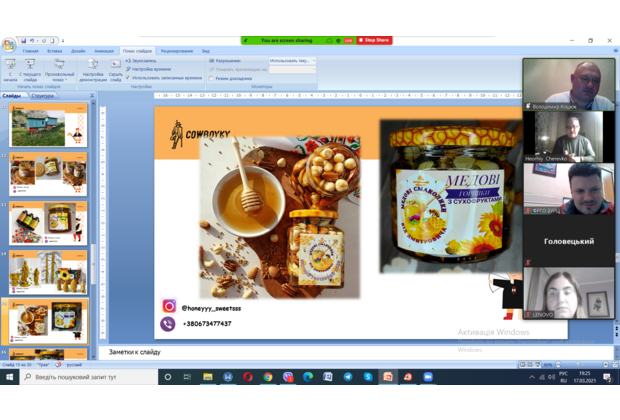Enable presenter view checkbox
Viewport: 620px width, 420px height.
coord(212,78)
